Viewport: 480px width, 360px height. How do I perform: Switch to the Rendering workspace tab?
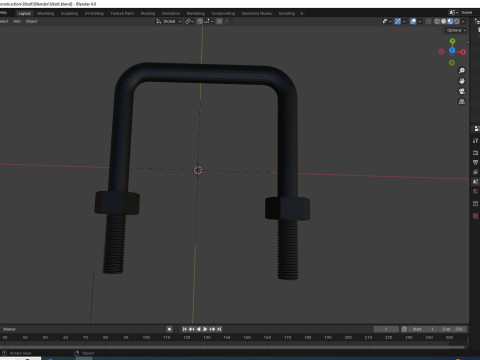[x=196, y=13]
